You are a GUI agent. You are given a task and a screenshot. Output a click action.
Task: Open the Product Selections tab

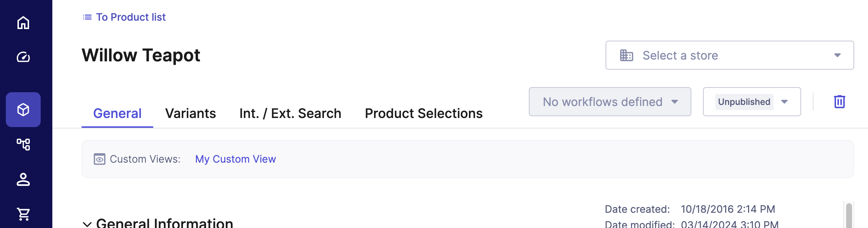point(423,114)
